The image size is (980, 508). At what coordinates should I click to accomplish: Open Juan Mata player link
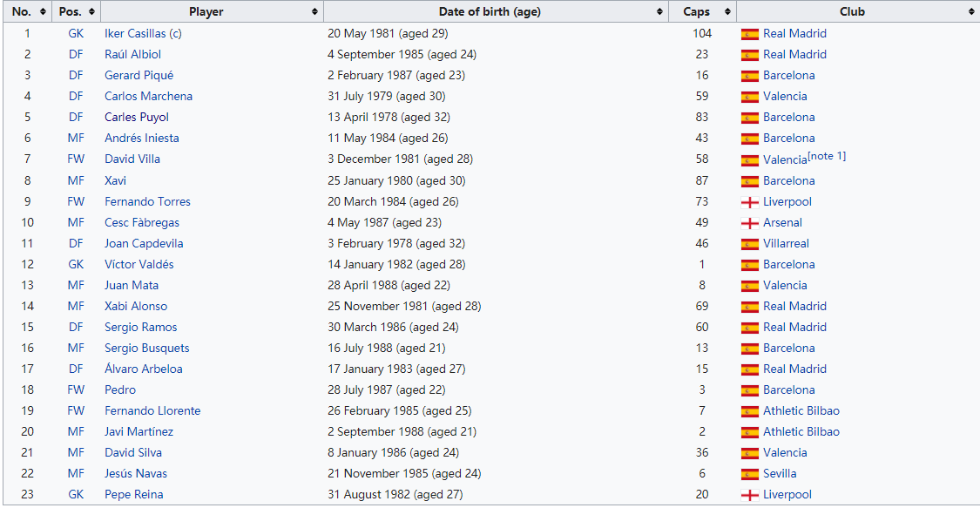coord(132,285)
